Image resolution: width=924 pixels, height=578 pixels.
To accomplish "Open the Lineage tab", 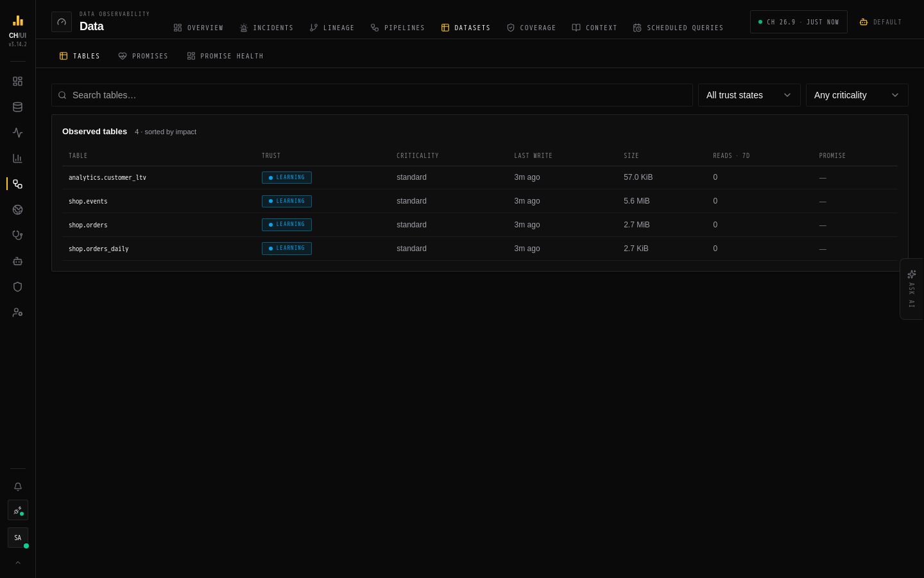I will coord(332,28).
